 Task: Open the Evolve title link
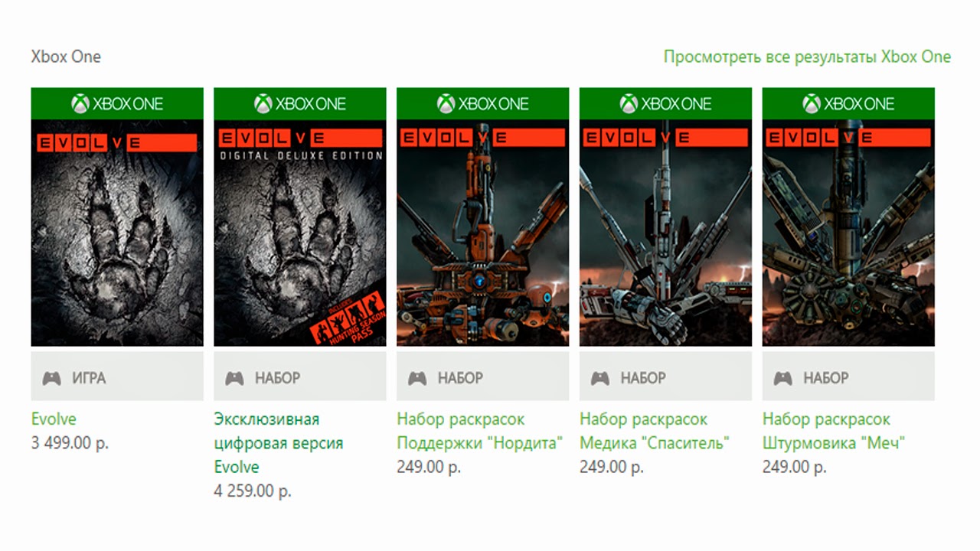[x=54, y=419]
